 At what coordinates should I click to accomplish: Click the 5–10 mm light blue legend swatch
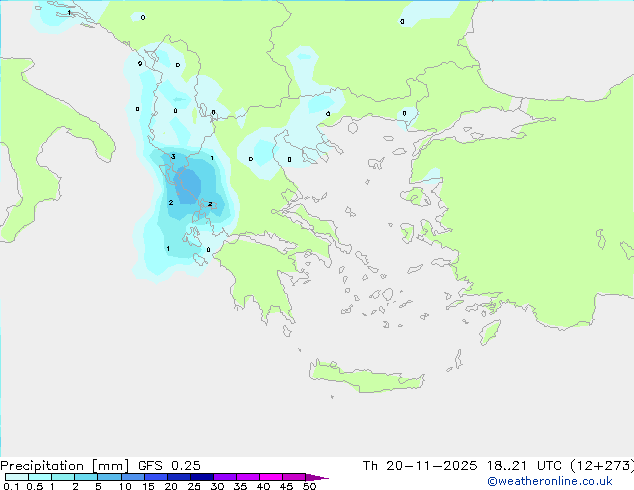pos(109,477)
